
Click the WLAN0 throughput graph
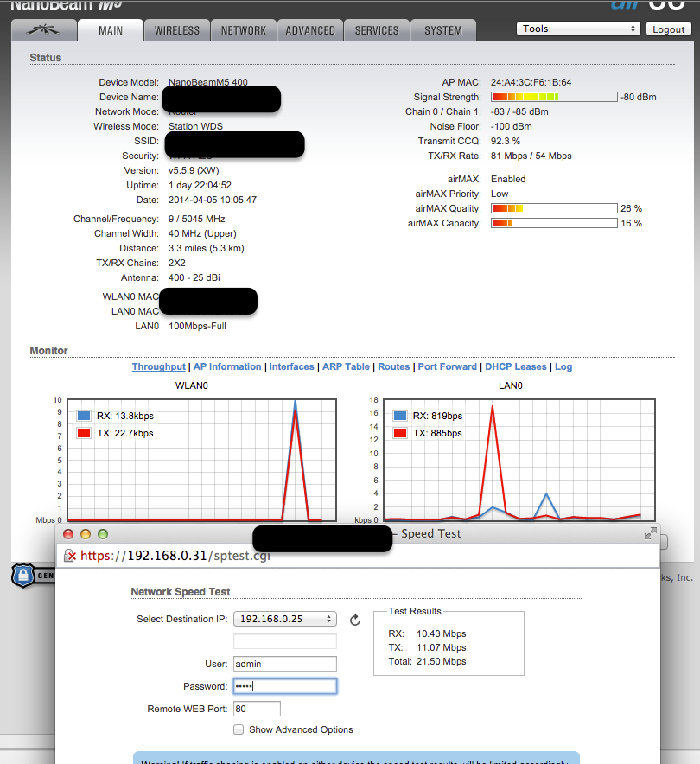201,461
